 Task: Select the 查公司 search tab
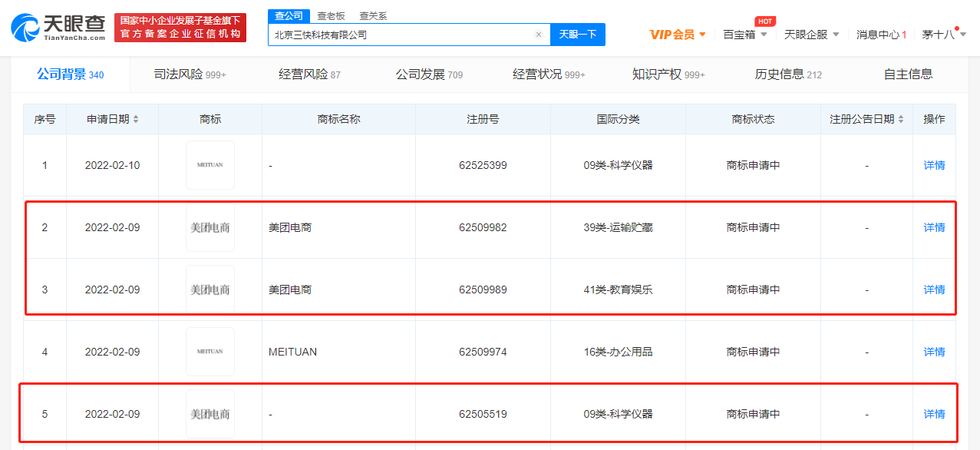tap(289, 16)
